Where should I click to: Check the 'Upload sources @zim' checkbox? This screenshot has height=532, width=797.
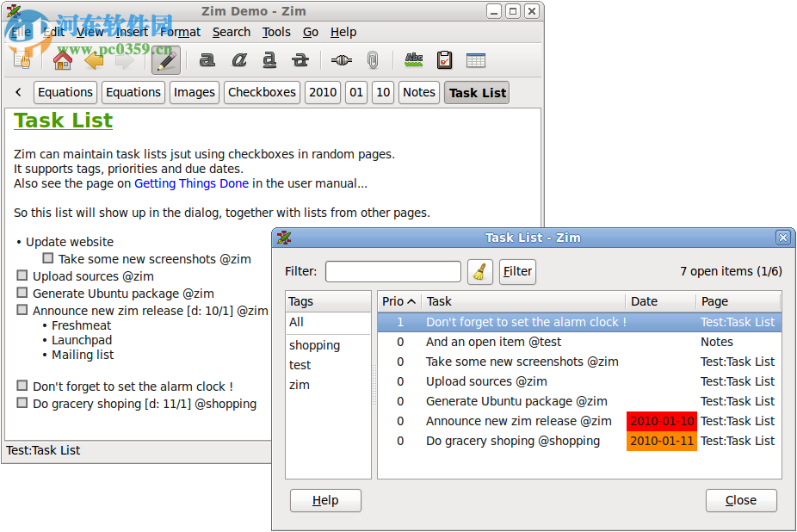click(x=22, y=275)
